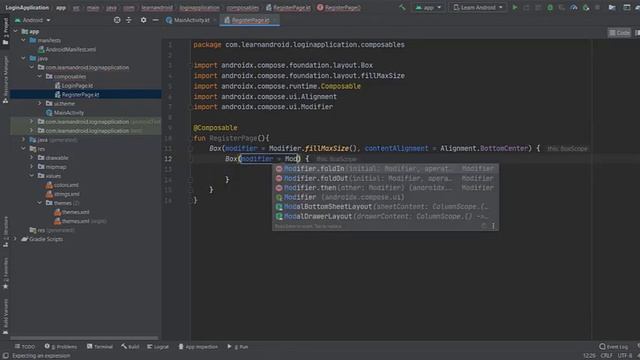Open the Problems tool window button
Image resolution: width=640 pixels, height=360 pixels.
coord(61,347)
